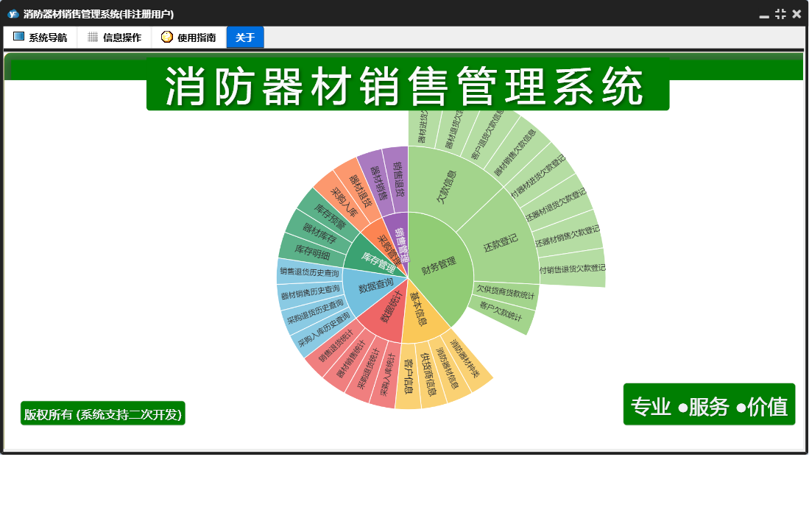The height and width of the screenshot is (532, 809).
Task: Click the app logo in the title bar
Action: 13,14
